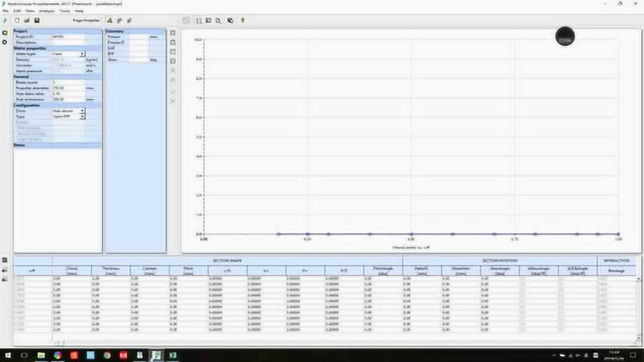
Task: Open the Drive dropdown in Configuration
Action: click(x=82, y=111)
